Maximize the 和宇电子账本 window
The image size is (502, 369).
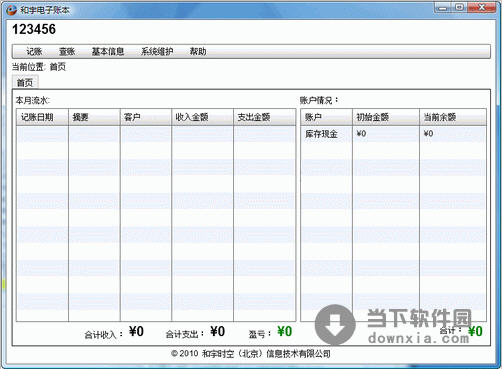(459, 7)
